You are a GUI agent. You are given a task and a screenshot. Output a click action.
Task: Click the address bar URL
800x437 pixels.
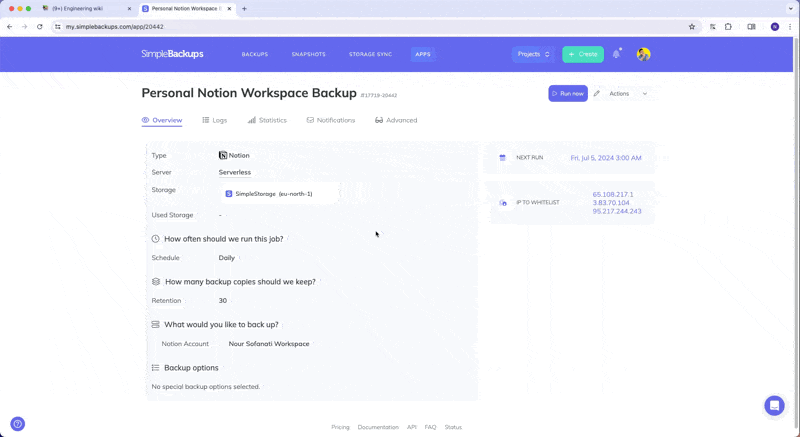[x=115, y=27]
